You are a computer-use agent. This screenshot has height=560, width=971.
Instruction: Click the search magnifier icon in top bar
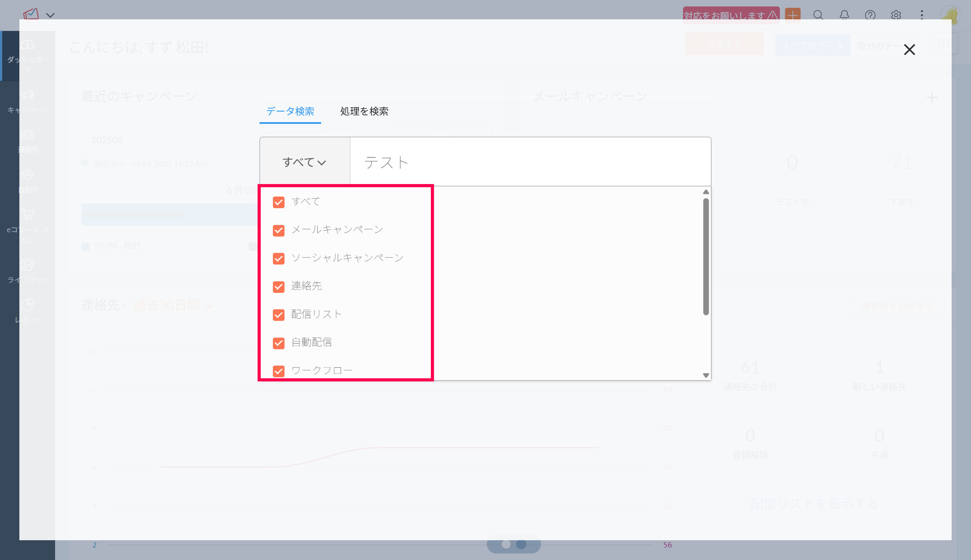[818, 15]
